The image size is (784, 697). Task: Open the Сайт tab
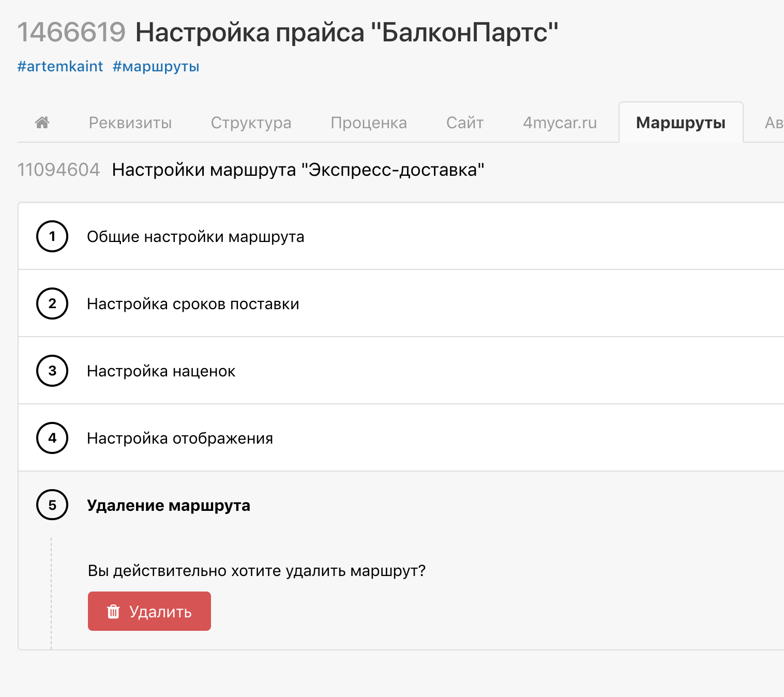(465, 123)
